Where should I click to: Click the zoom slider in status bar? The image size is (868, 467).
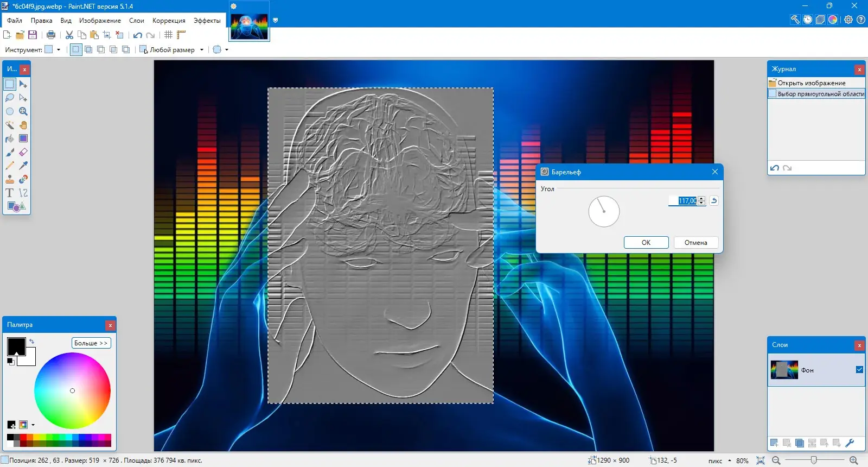point(814,460)
